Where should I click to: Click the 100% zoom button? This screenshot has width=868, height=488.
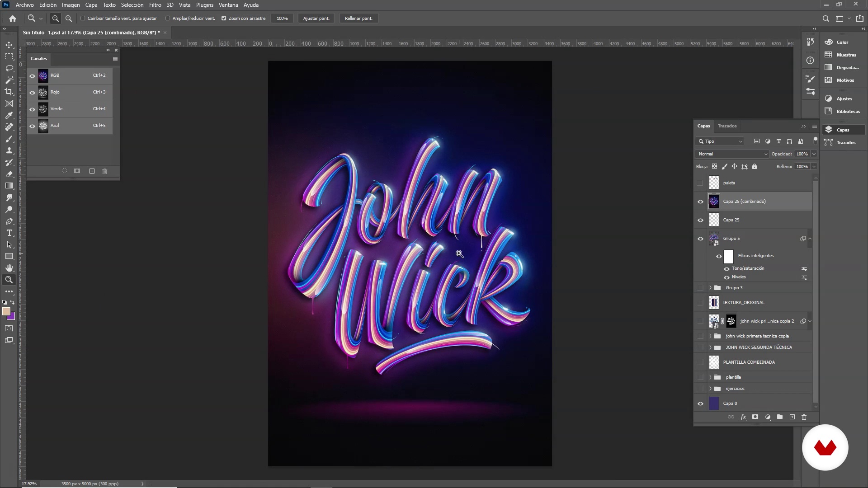pyautogui.click(x=282, y=19)
